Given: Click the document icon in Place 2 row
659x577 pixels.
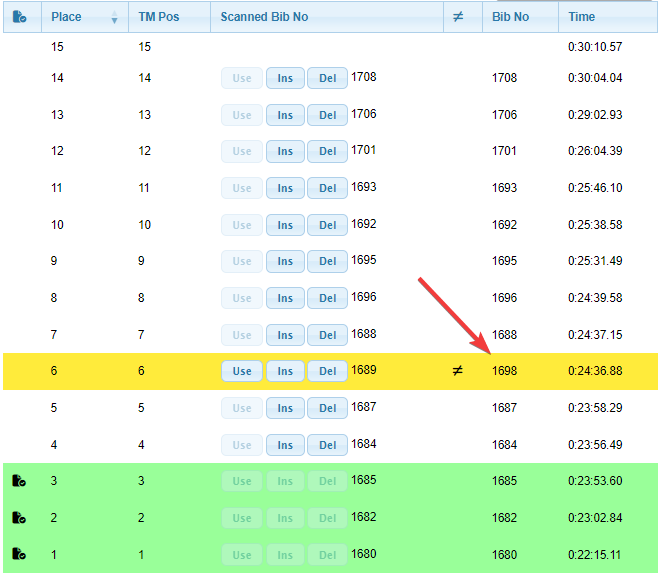Looking at the screenshot, I should tap(19, 518).
